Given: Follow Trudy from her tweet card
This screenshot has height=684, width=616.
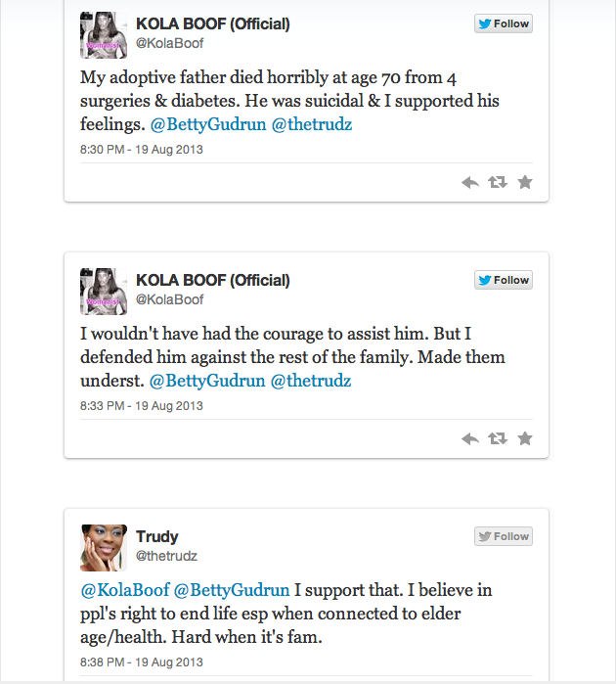Looking at the screenshot, I should (504, 537).
